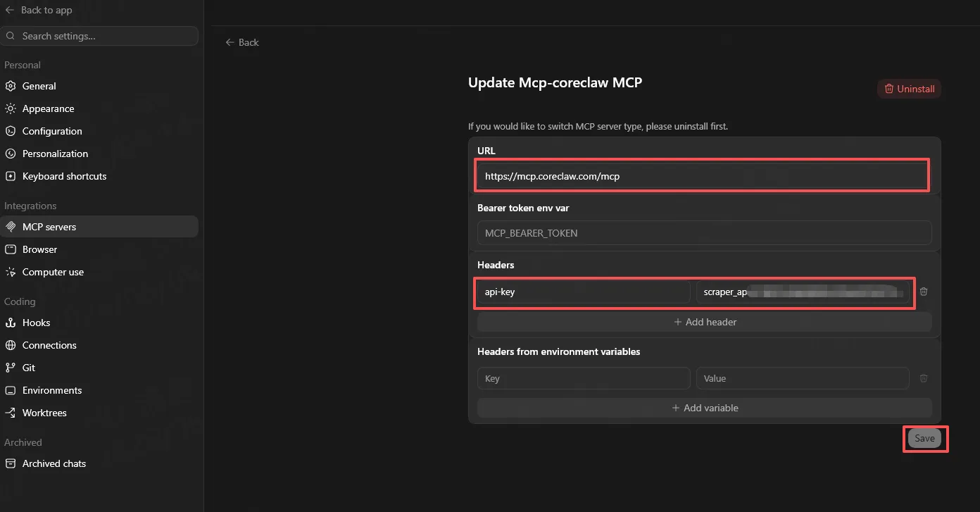
Task: Open Appearance settings page
Action: pyautogui.click(x=99, y=108)
